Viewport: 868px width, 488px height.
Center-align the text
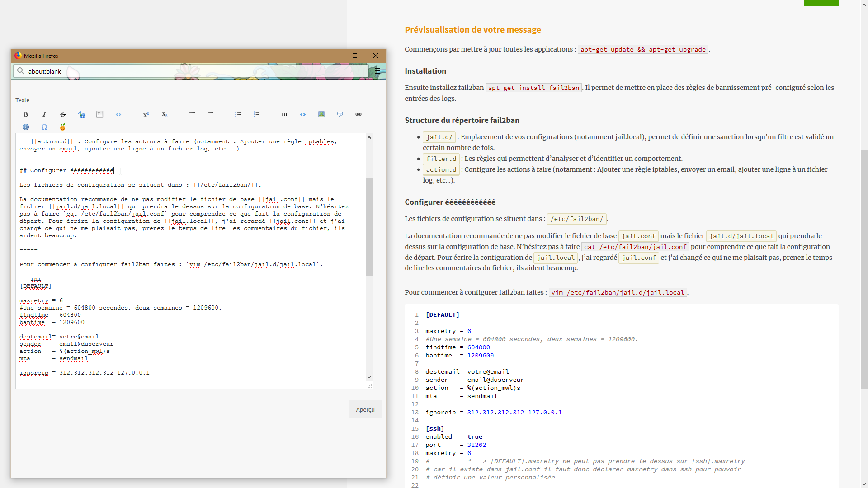tap(192, 114)
